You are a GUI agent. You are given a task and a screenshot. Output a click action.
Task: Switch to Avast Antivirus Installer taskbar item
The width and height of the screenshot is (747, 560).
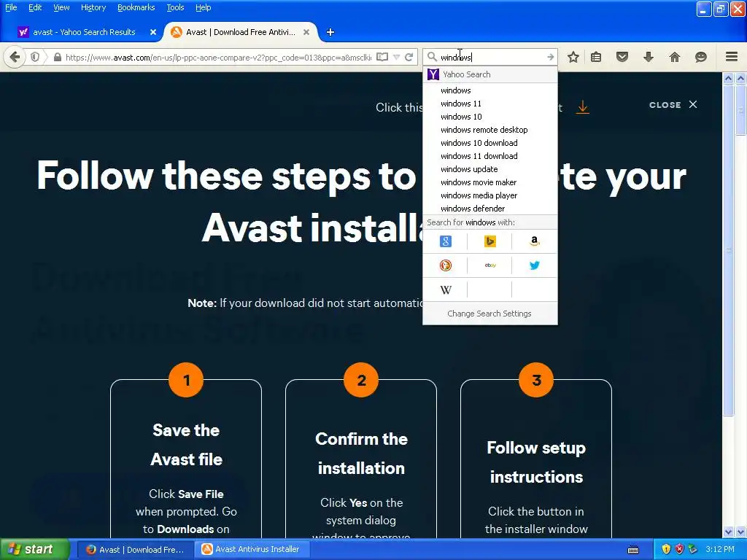click(252, 550)
